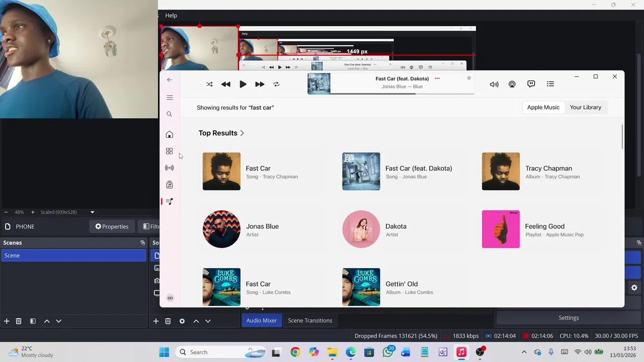Zoom in OBS preview with plus
The image size is (644, 362).
(33, 212)
